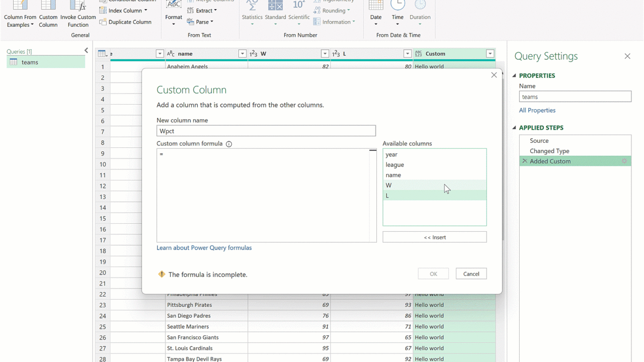
Task: Click the Added Custom step gear icon
Action: click(624, 161)
